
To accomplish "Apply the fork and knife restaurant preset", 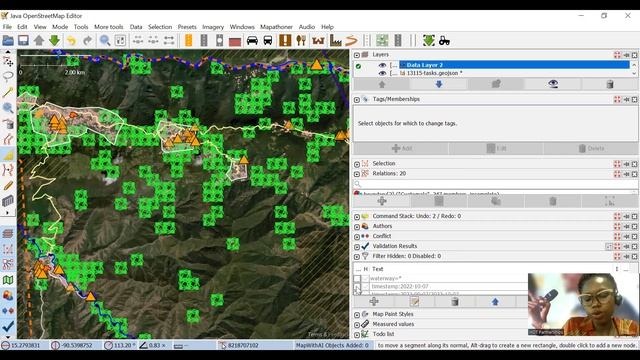I will [x=301, y=40].
